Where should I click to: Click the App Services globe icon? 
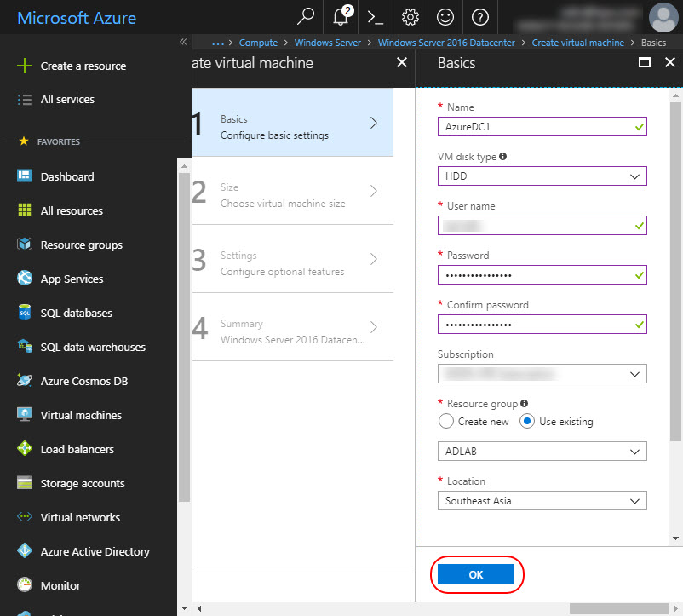pyautogui.click(x=25, y=278)
